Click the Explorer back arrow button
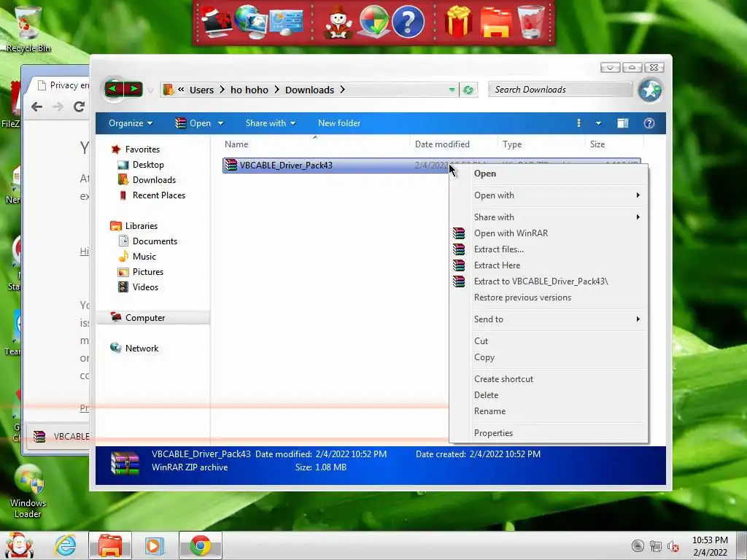Screen dimensions: 747x560 (113, 89)
